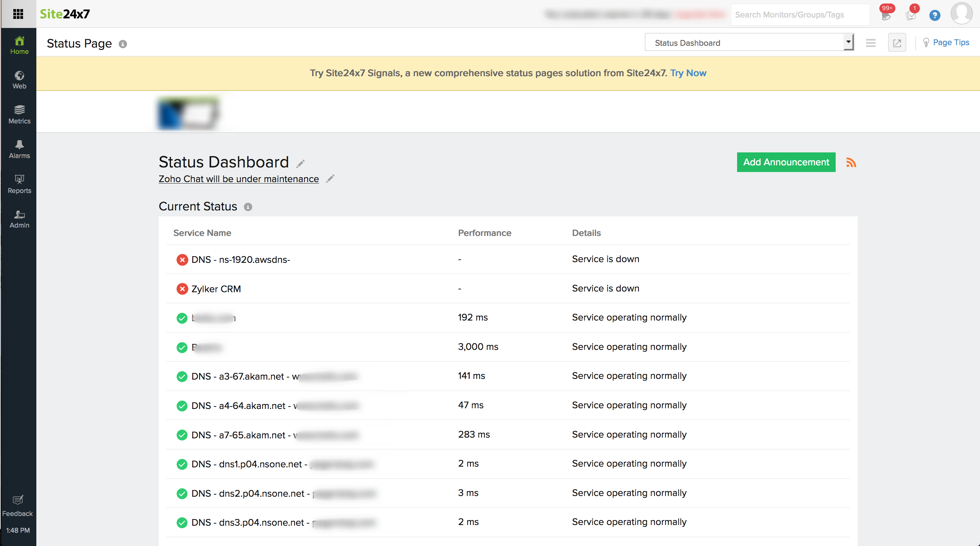Click into the Search Monitors/Groups/Tags field
This screenshot has width=980, height=546.
tap(800, 14)
